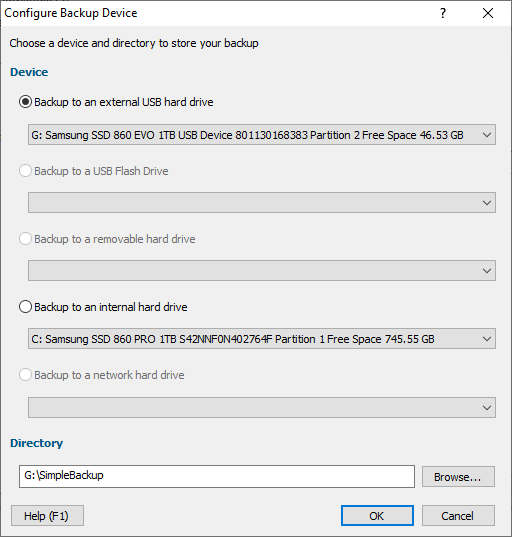
Task: Click the Configure Backup Device title bar text
Action: pyautogui.click(x=71, y=13)
